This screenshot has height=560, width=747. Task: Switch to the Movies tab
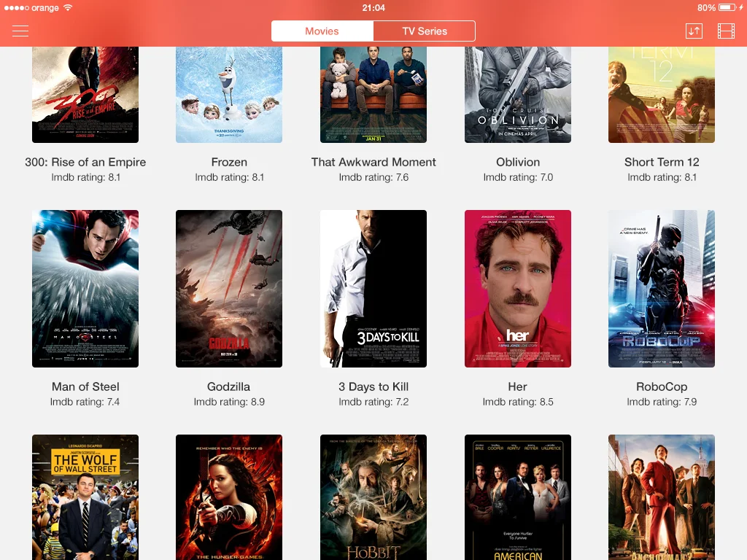(322, 31)
